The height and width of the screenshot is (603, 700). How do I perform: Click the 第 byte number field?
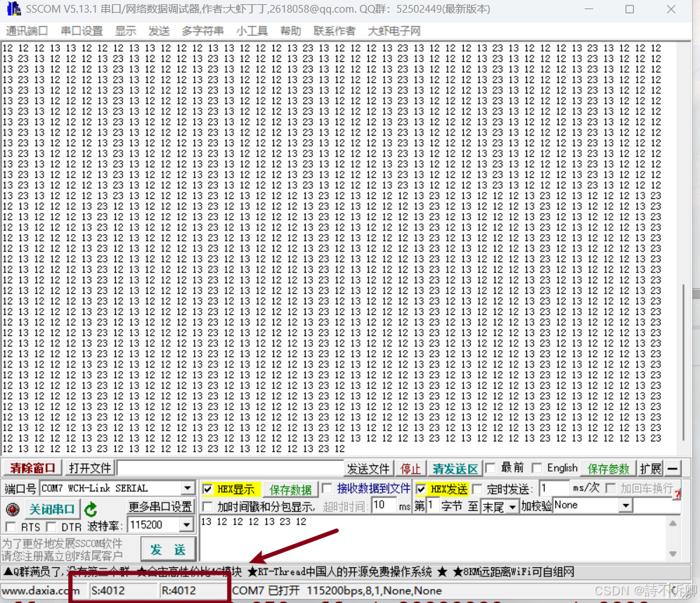[433, 506]
